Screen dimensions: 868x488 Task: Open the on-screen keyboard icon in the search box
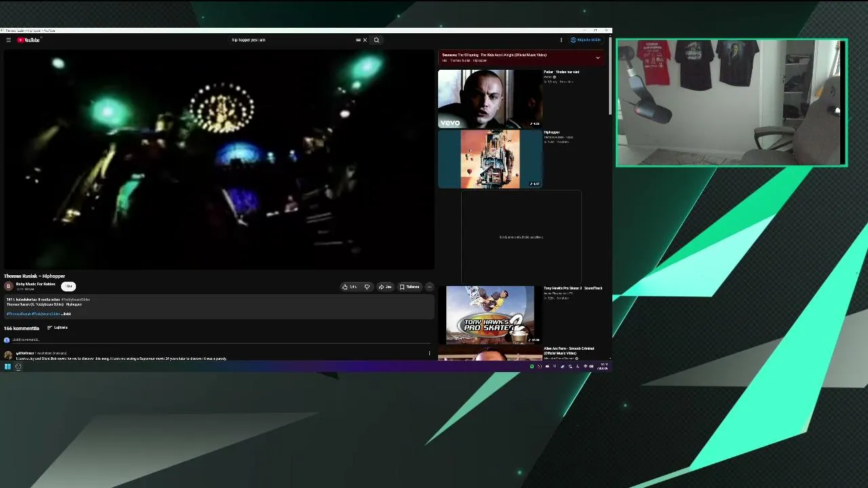(x=358, y=40)
